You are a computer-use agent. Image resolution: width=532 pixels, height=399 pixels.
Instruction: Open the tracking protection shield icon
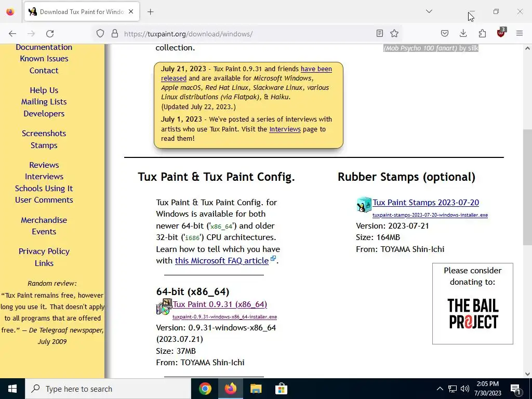point(100,34)
